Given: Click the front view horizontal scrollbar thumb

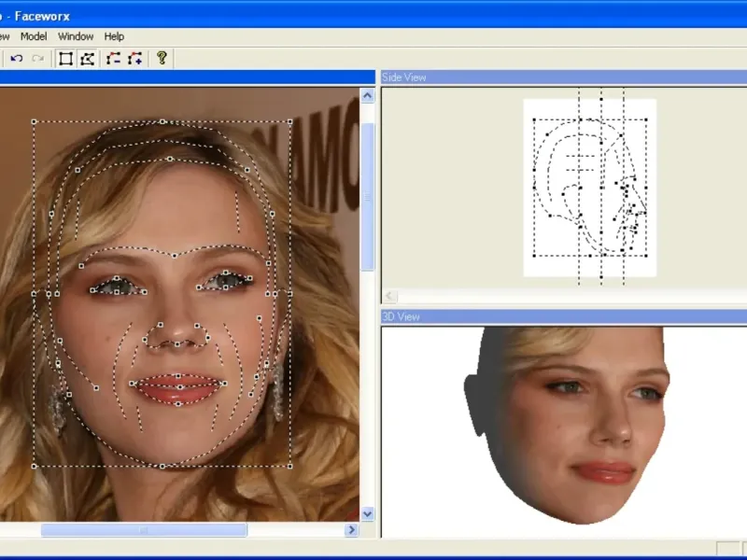Looking at the screenshot, I should coord(144,530).
